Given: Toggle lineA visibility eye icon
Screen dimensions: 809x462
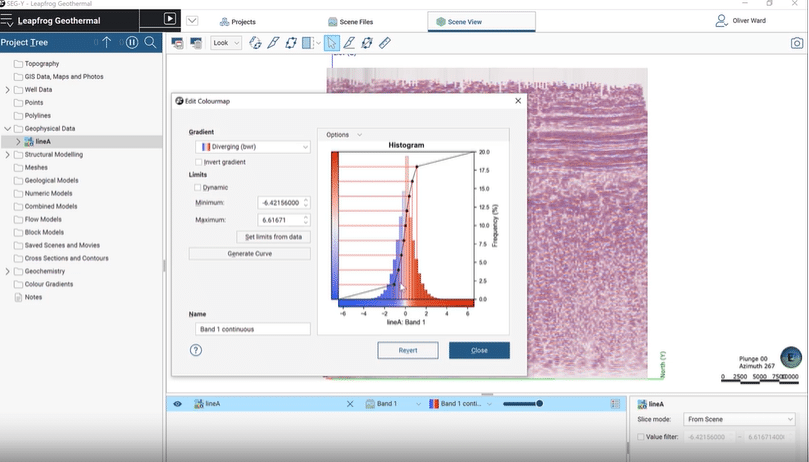Looking at the screenshot, I should [x=177, y=404].
